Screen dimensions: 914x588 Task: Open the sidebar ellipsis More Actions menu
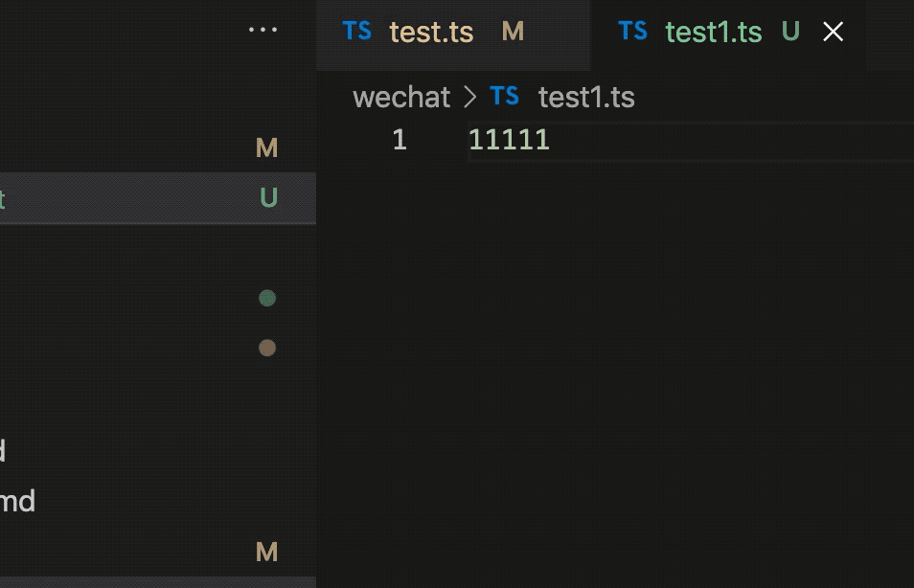pyautogui.click(x=263, y=30)
